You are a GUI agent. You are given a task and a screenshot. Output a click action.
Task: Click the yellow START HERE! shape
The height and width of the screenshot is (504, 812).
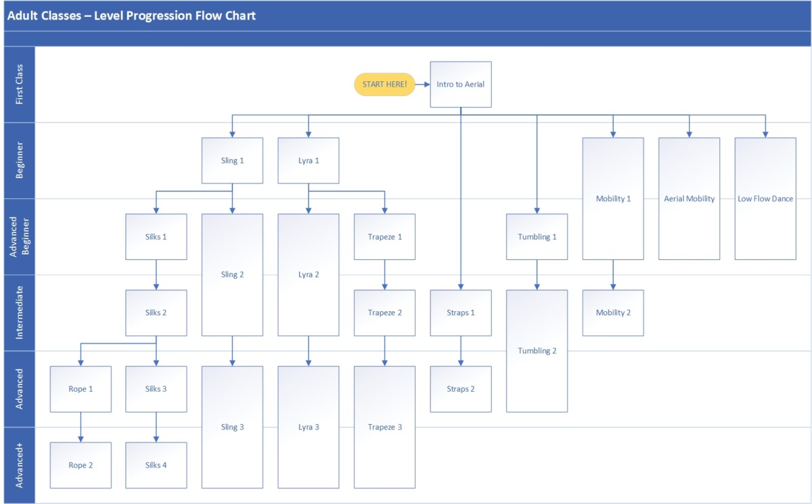384,85
